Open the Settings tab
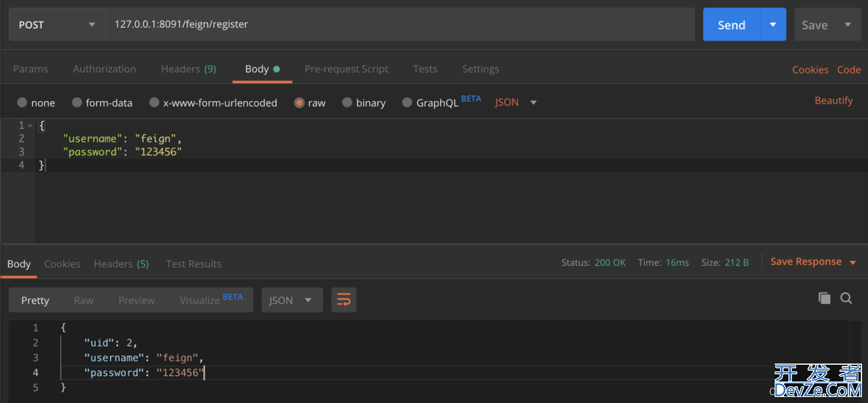The image size is (868, 403). click(481, 69)
